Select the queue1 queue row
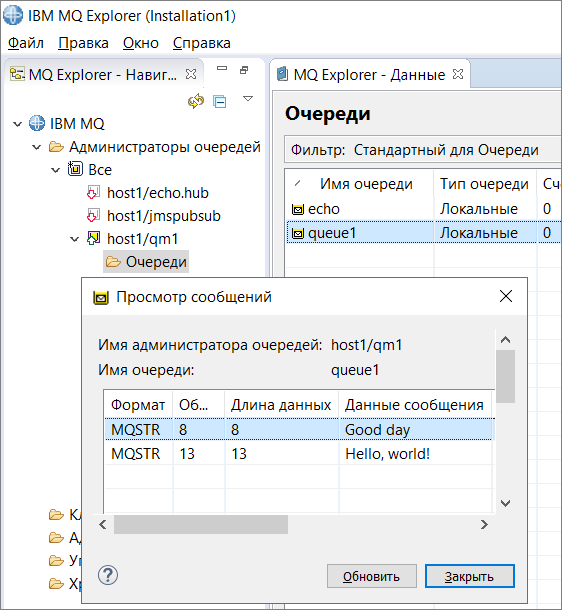The width and height of the screenshot is (563, 611). tap(423, 233)
